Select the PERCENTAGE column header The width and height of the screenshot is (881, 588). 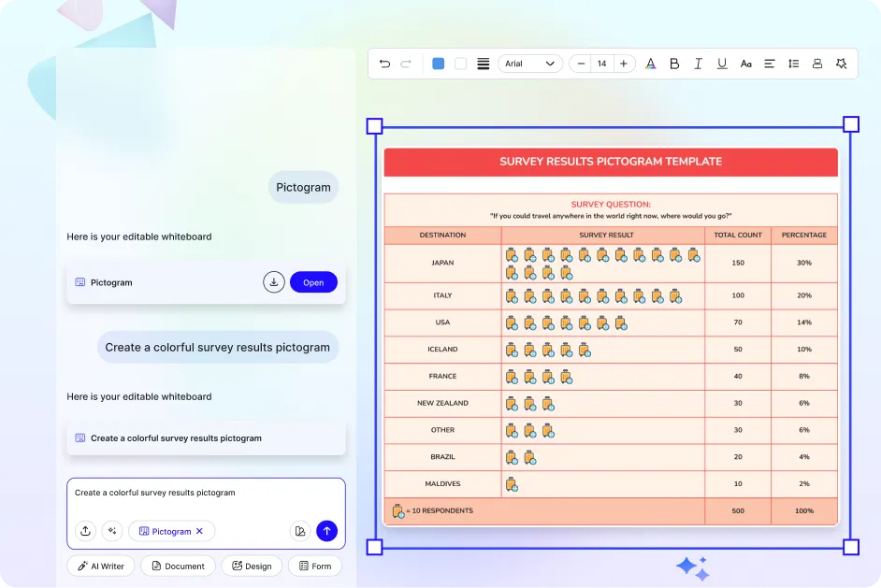click(804, 236)
